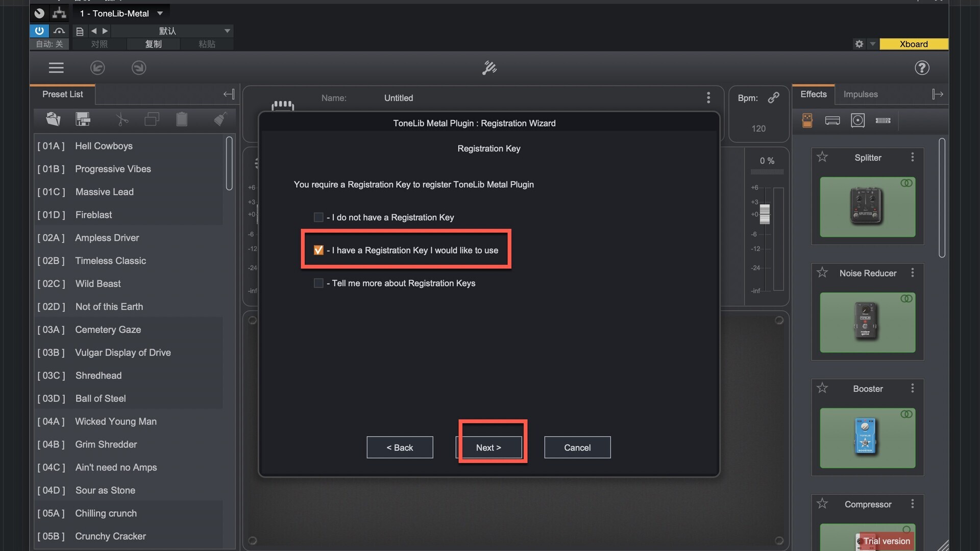Click the 复制 copy menu item
The width and height of the screenshot is (980, 551).
(x=153, y=44)
